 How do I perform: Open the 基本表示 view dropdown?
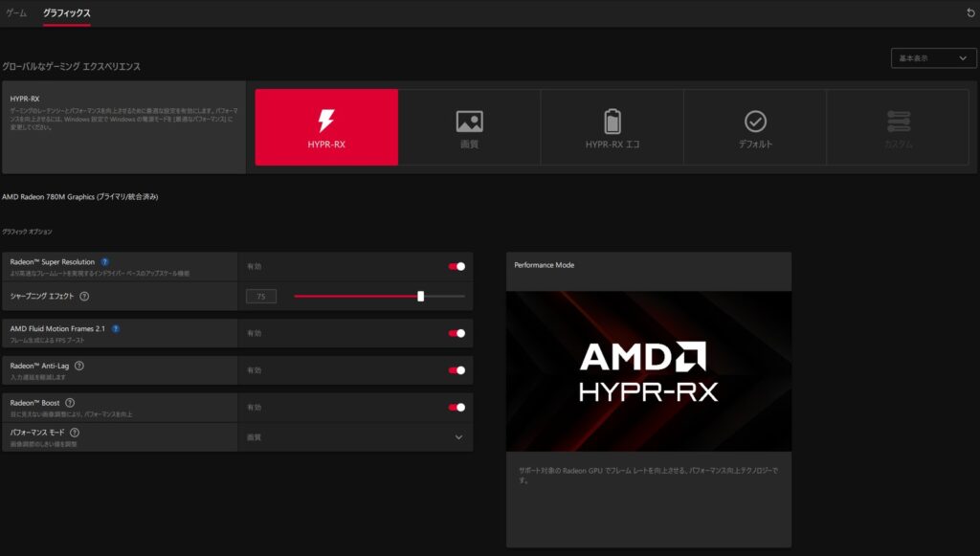tap(933, 58)
